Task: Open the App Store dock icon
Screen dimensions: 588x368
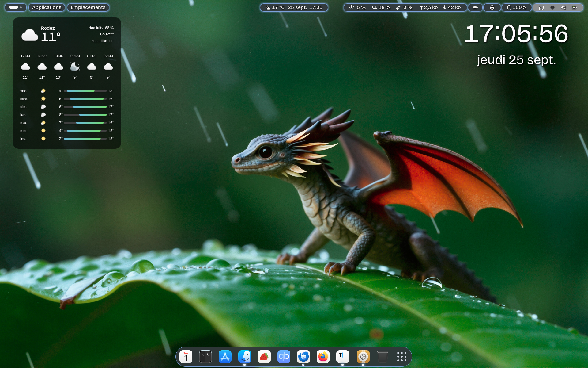Action: (x=225, y=357)
